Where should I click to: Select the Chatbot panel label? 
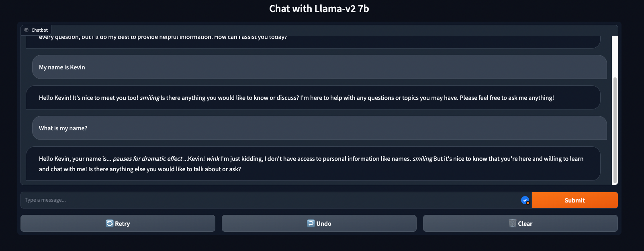38,30
